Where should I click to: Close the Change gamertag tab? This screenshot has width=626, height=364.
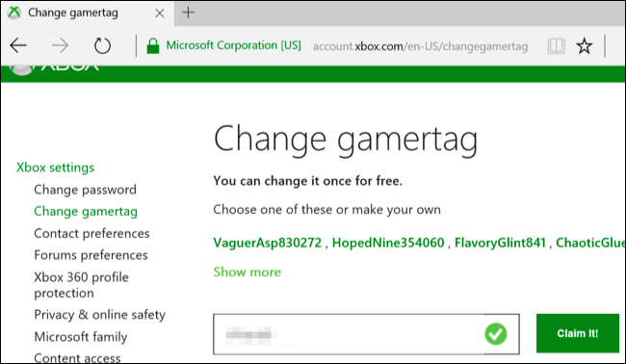click(160, 13)
